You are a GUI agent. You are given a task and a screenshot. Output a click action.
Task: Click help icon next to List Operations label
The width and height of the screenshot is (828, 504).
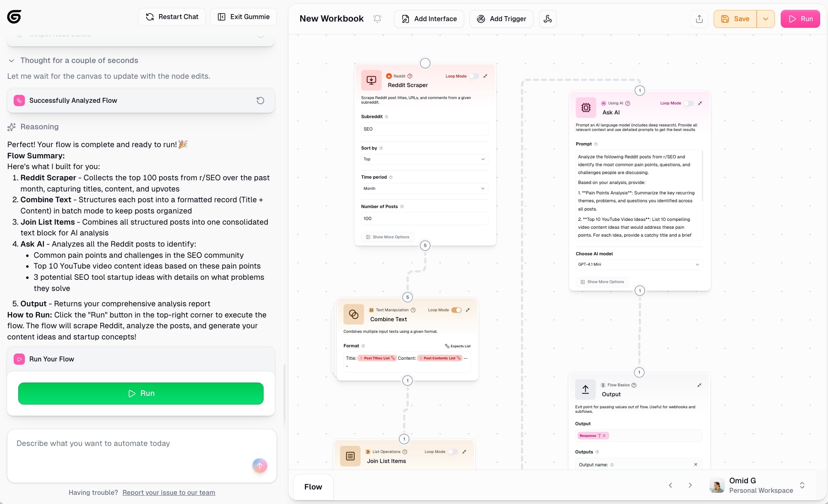[405, 452]
